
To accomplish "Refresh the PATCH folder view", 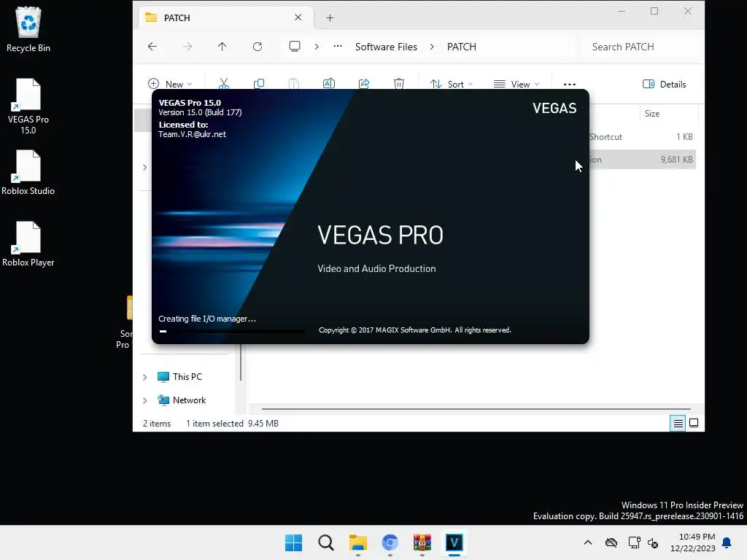I will coord(258,46).
